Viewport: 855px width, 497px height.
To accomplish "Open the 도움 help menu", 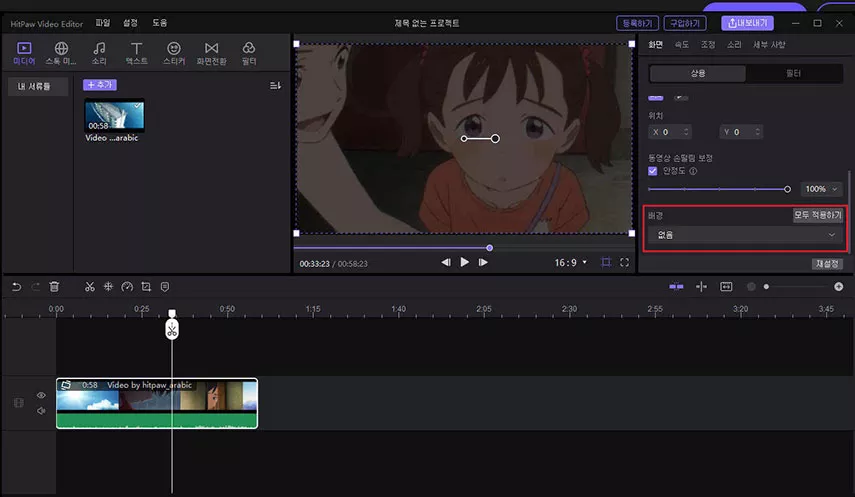I will (159, 23).
